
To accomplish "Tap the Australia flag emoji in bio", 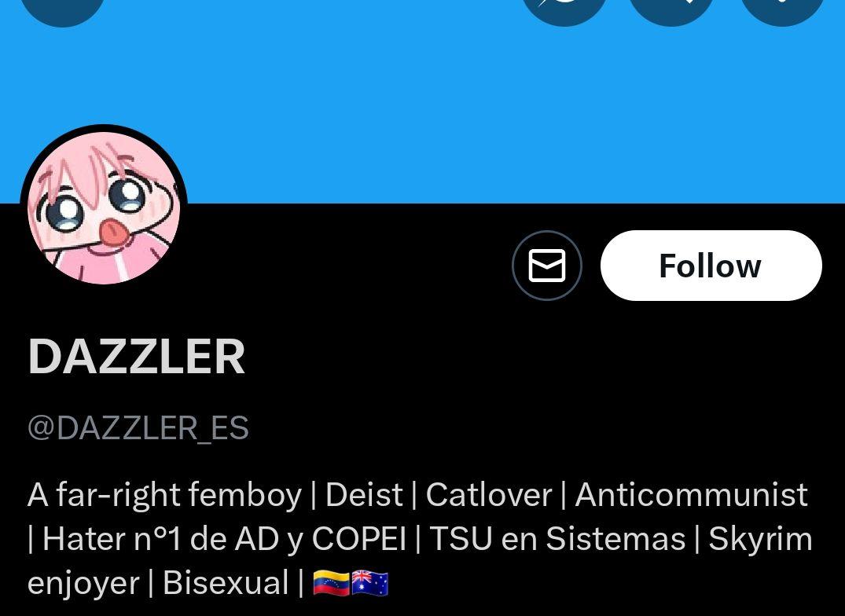I will pyautogui.click(x=369, y=583).
